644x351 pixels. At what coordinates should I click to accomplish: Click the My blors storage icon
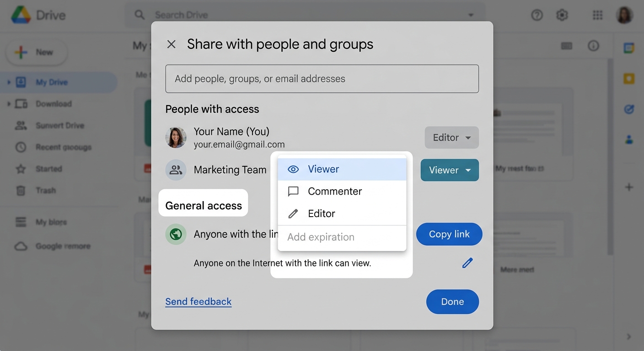pyautogui.click(x=21, y=222)
